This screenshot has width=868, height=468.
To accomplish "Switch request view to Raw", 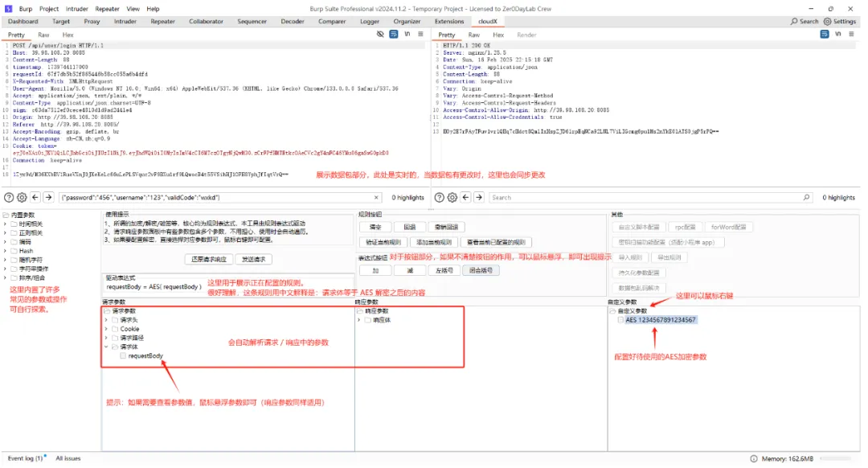I will pyautogui.click(x=43, y=35).
